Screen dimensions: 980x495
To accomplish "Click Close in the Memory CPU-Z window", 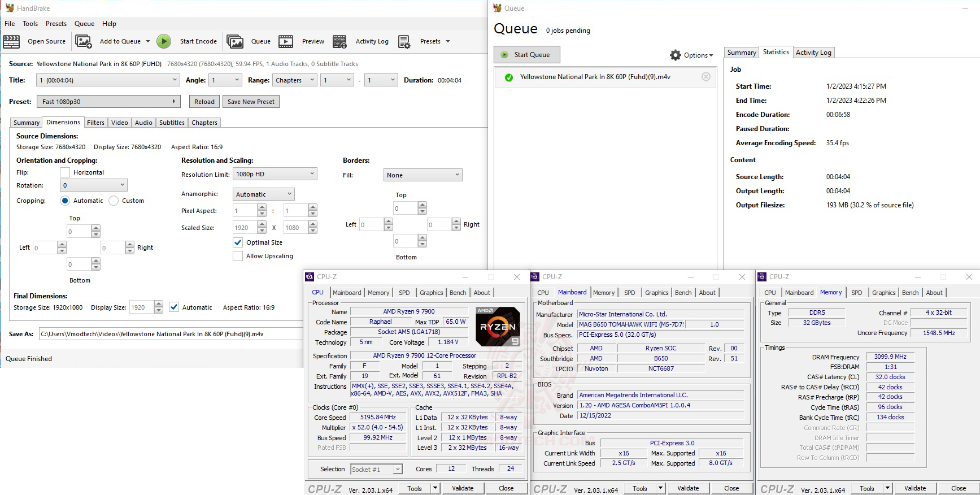I will pos(959,488).
